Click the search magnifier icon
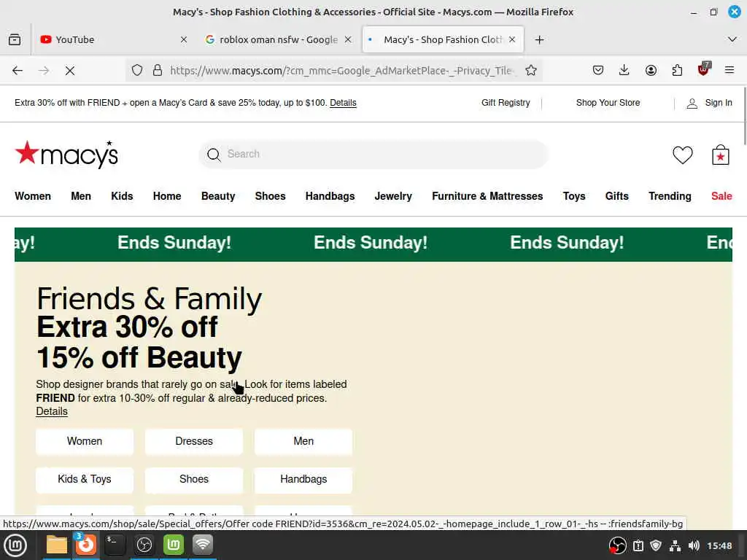The image size is (747, 560). 214,155
